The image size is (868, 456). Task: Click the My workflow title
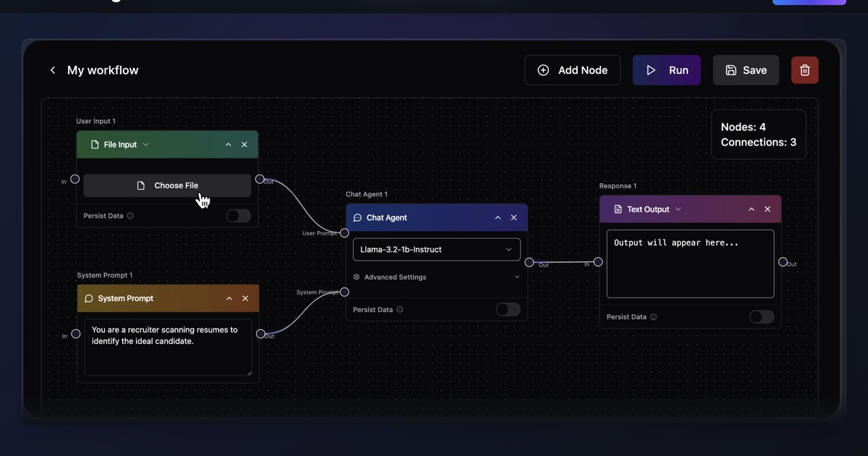coord(103,70)
